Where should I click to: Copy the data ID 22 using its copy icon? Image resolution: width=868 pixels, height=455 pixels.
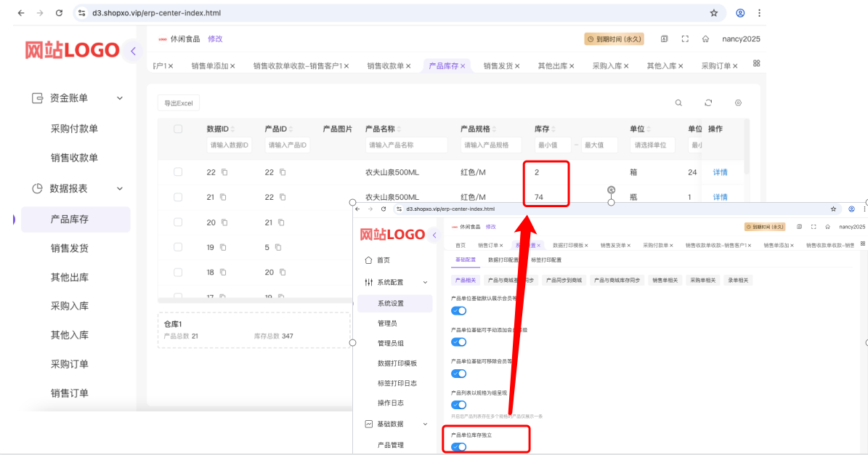click(224, 172)
